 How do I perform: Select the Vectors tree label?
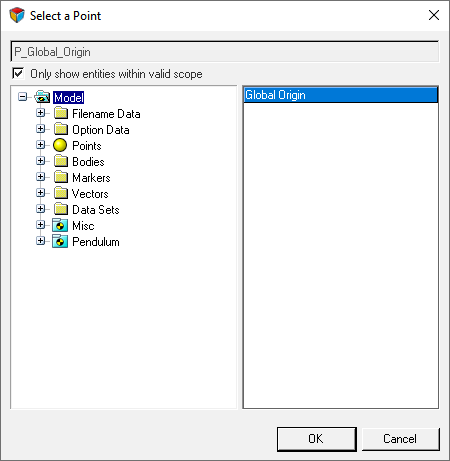[x=90, y=194]
